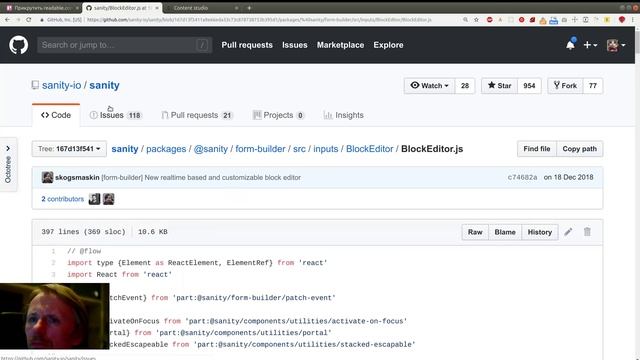
Task: Open the BlockEditor breadcrumb folder
Action: click(370, 149)
